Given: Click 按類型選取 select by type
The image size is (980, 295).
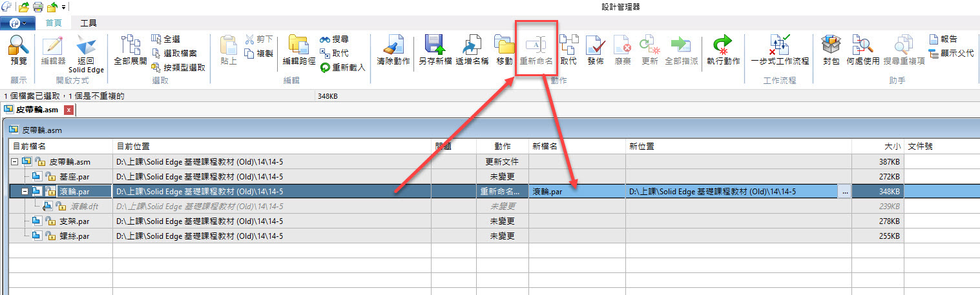Looking at the screenshot, I should coord(178,67).
